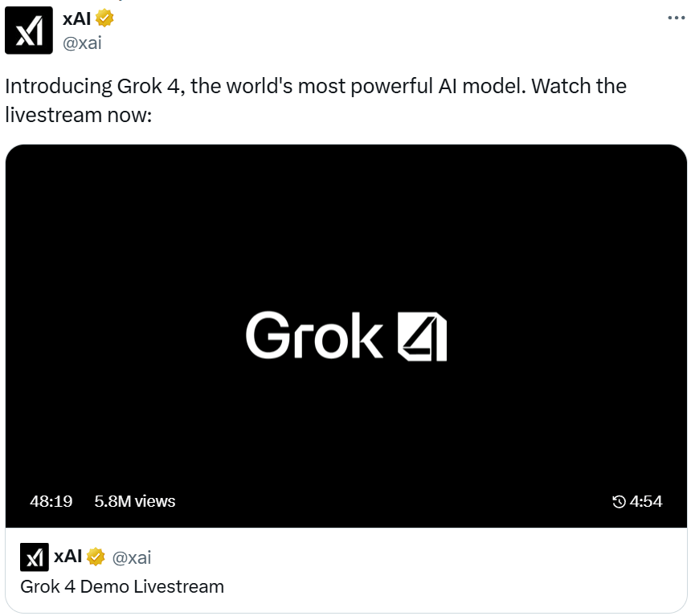
Task: Click the xAI name in the livestream card
Action: coord(67,557)
